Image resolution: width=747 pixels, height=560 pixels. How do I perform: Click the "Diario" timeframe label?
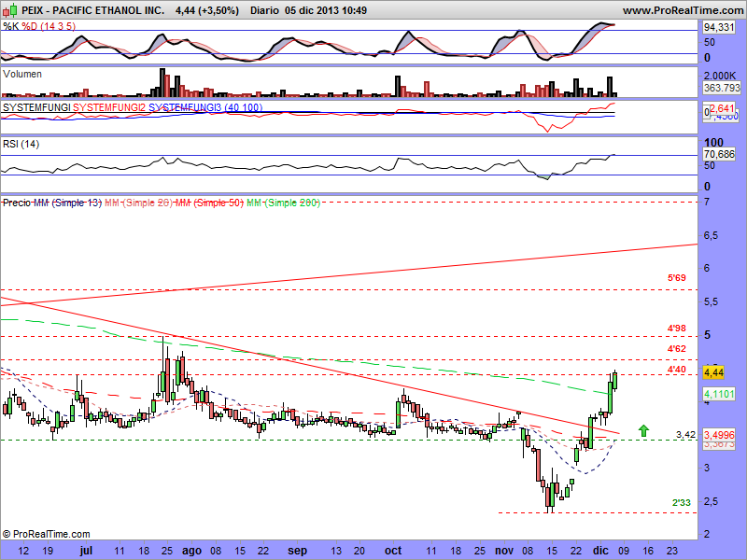point(264,10)
